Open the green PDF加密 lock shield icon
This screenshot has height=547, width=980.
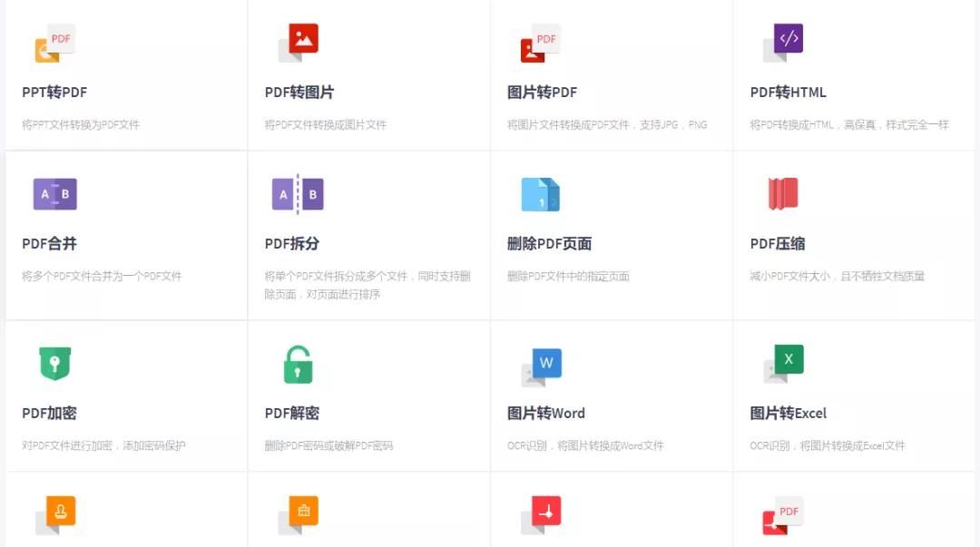53,362
